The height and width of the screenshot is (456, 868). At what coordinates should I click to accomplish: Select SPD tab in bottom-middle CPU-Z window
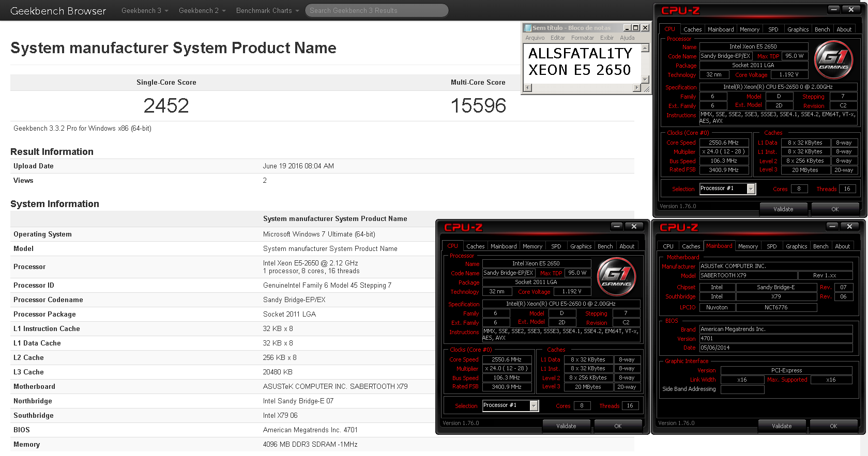coord(556,246)
